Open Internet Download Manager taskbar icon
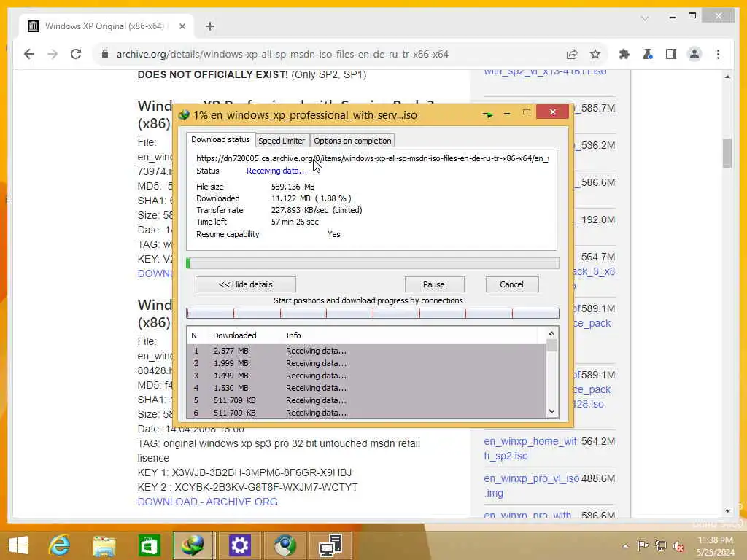The width and height of the screenshot is (747, 560). (x=193, y=545)
